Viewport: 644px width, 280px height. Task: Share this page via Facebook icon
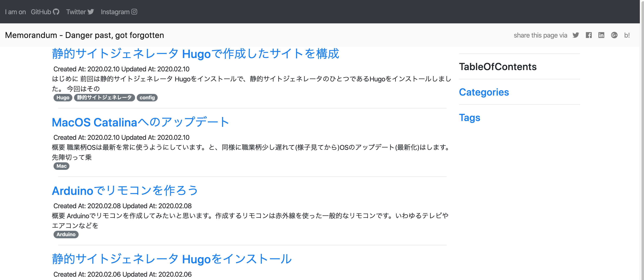pos(589,35)
